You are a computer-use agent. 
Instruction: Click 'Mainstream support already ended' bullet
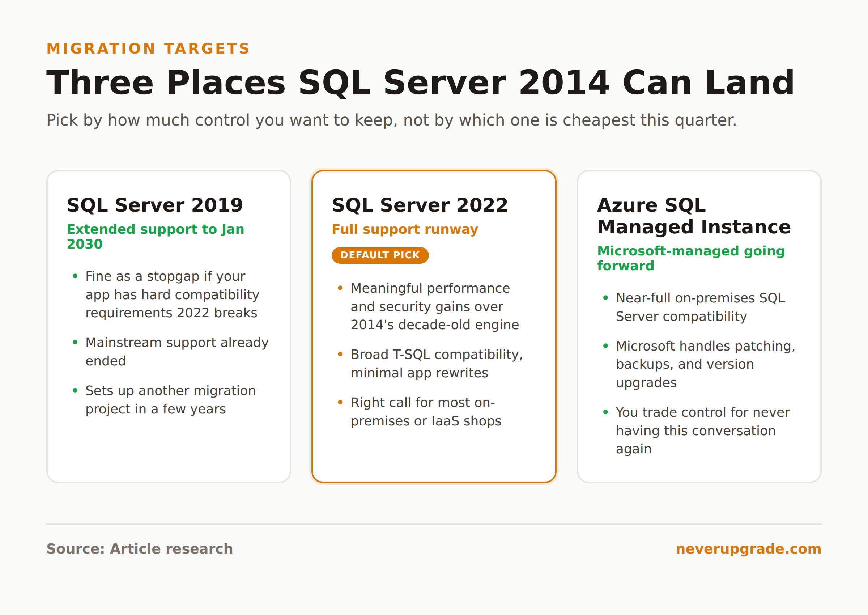point(177,351)
